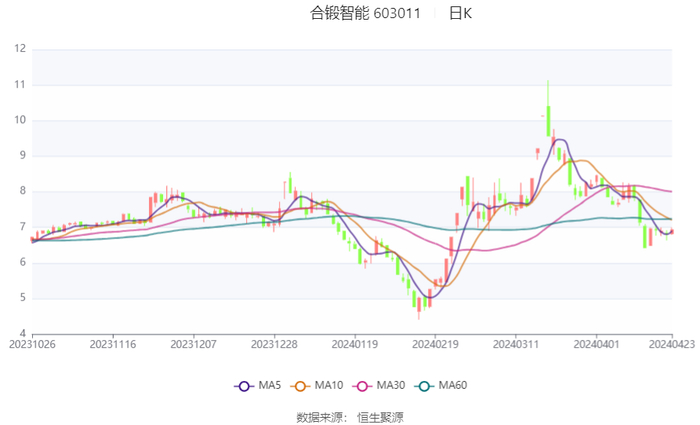The image size is (700, 425).
Task: Click the 20231228 date axis label
Action: pyautogui.click(x=273, y=343)
